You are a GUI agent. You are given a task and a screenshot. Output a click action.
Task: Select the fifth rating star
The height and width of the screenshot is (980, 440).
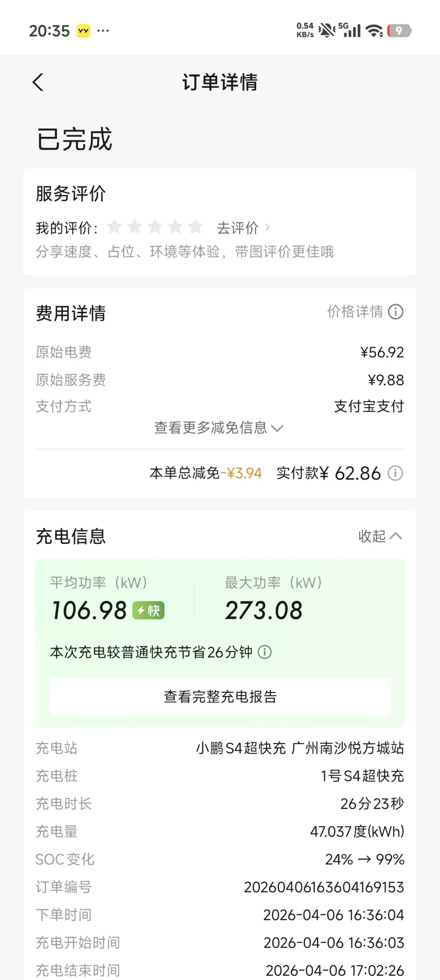point(196,227)
